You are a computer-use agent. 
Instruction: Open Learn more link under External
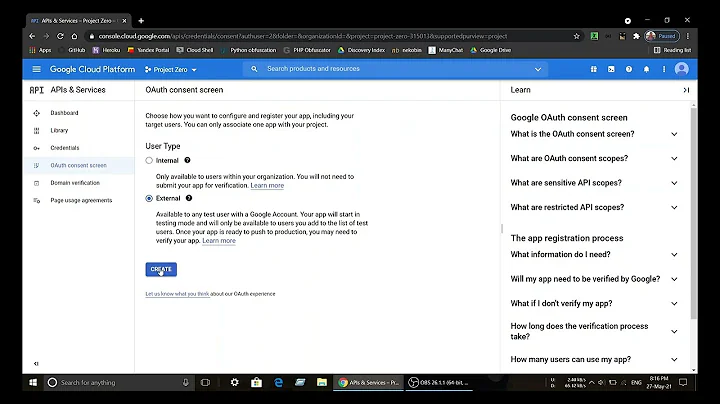tap(219, 241)
